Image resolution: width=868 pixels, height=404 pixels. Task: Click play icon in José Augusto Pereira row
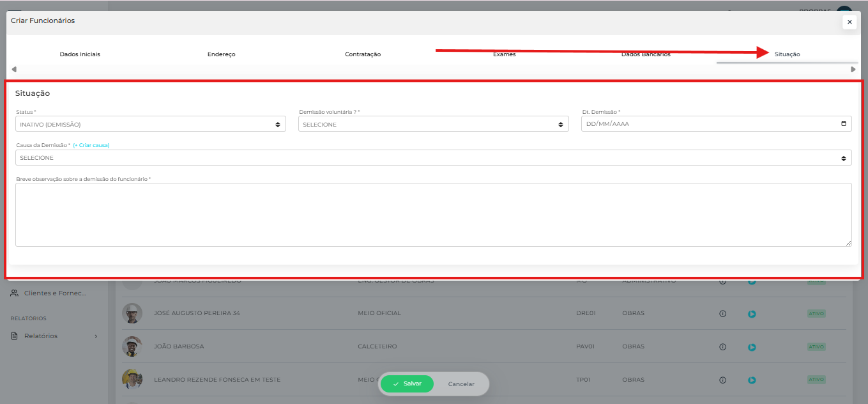point(752,314)
